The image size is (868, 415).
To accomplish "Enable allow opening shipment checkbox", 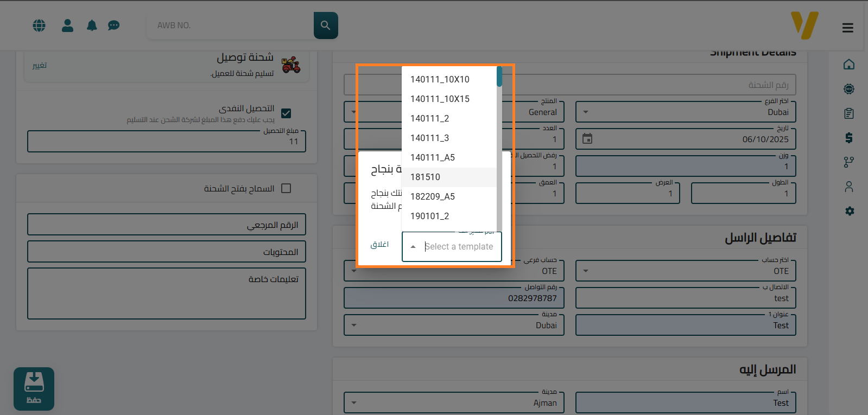I will pos(286,188).
